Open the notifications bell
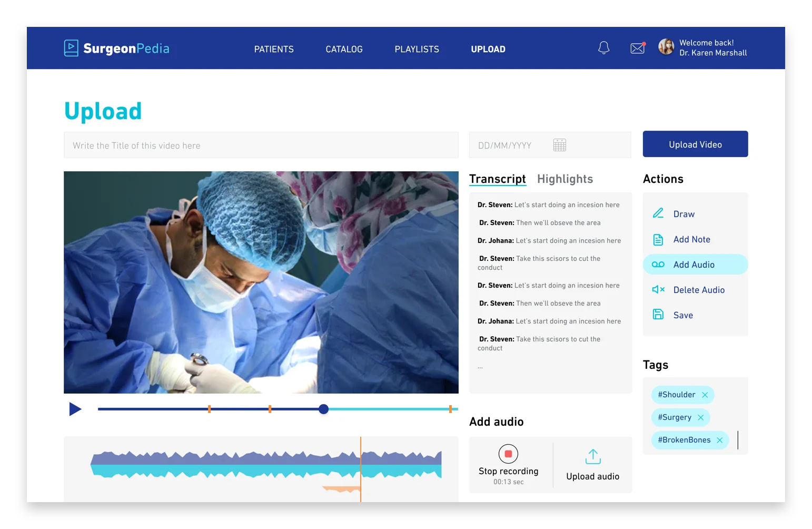The image size is (812, 529). [x=604, y=48]
